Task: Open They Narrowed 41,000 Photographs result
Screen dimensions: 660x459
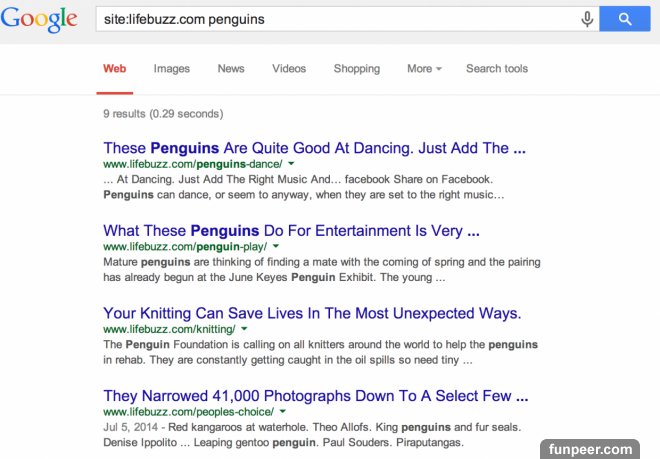Action: [311, 395]
